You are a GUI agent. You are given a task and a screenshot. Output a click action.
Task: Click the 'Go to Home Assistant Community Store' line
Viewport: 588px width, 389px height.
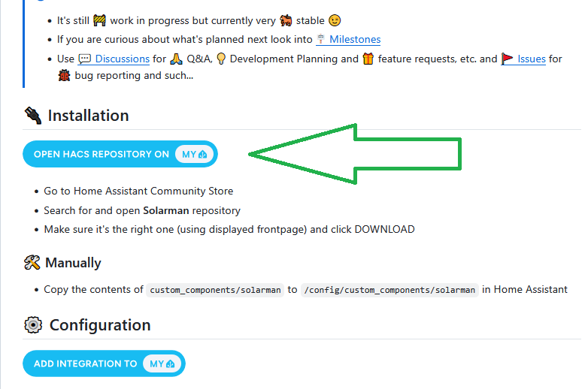(x=138, y=191)
